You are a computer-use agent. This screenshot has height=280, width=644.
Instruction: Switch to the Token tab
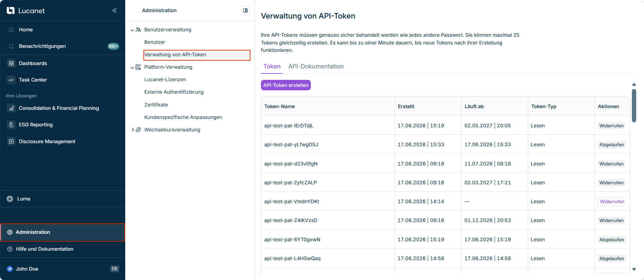pos(272,66)
